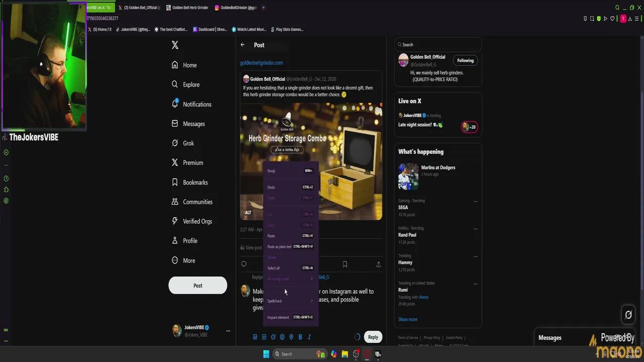Expand more options for Hammy trend
This screenshot has width=644, height=362.
[x=475, y=256]
